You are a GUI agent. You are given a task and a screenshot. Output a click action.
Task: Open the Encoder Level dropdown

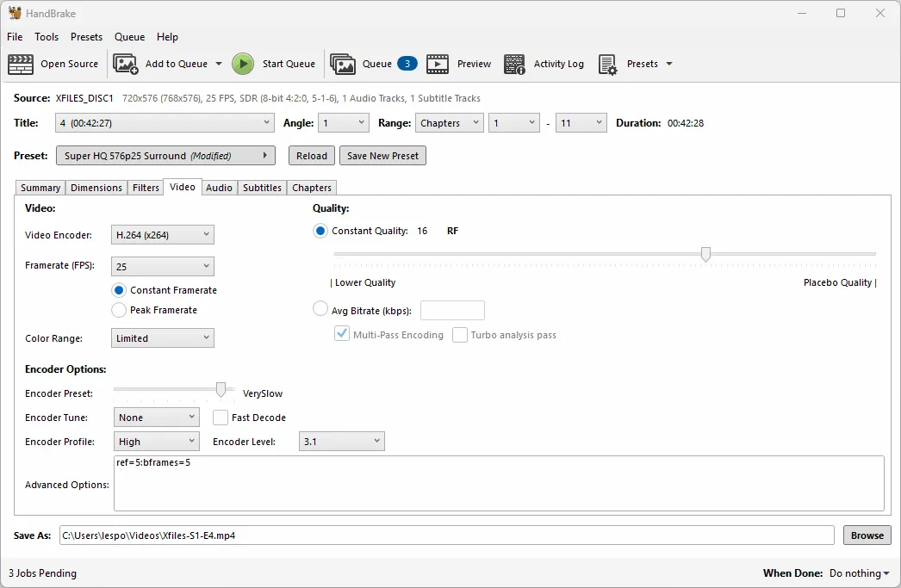point(342,442)
